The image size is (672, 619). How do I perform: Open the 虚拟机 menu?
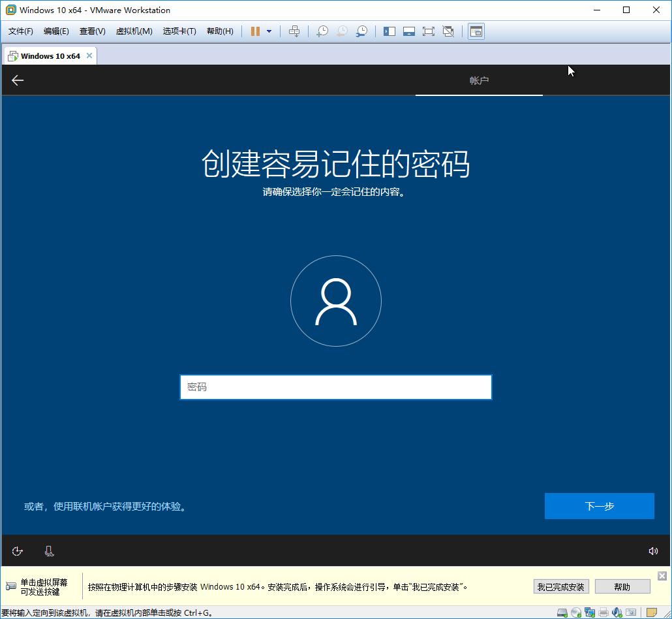[x=134, y=31]
